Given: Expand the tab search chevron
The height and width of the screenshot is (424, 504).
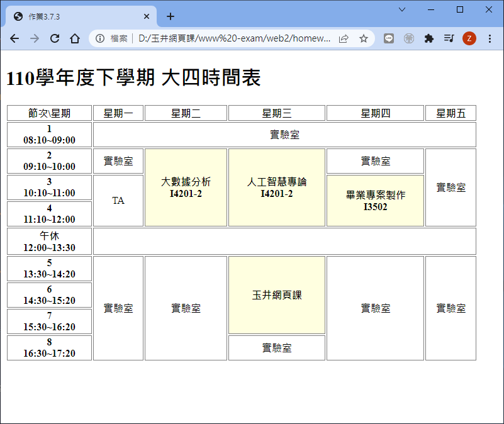Looking at the screenshot, I should pyautogui.click(x=403, y=9).
